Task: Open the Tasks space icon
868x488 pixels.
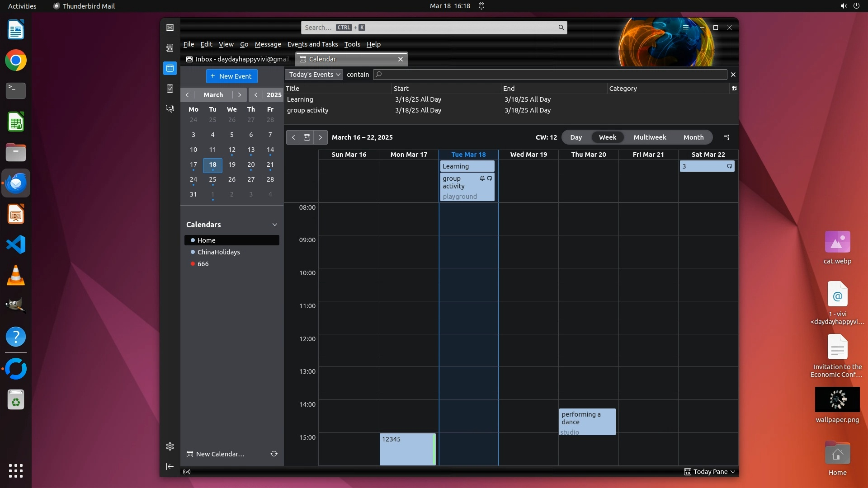Action: [170, 89]
